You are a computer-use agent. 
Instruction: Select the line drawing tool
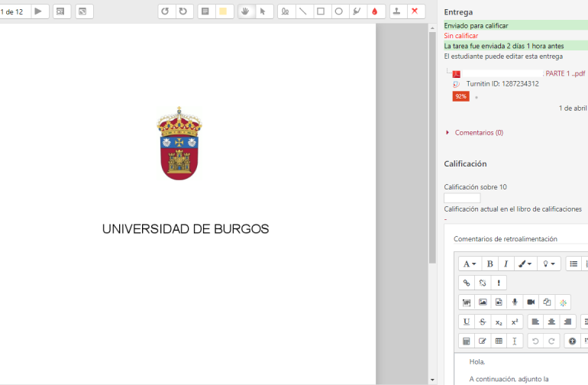(x=303, y=11)
